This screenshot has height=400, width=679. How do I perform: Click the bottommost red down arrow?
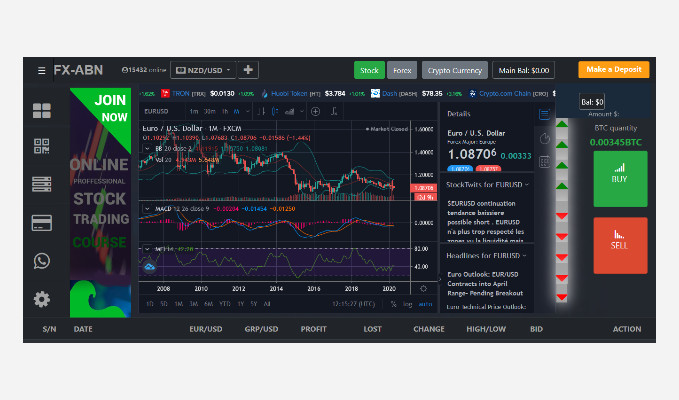pyautogui.click(x=562, y=297)
